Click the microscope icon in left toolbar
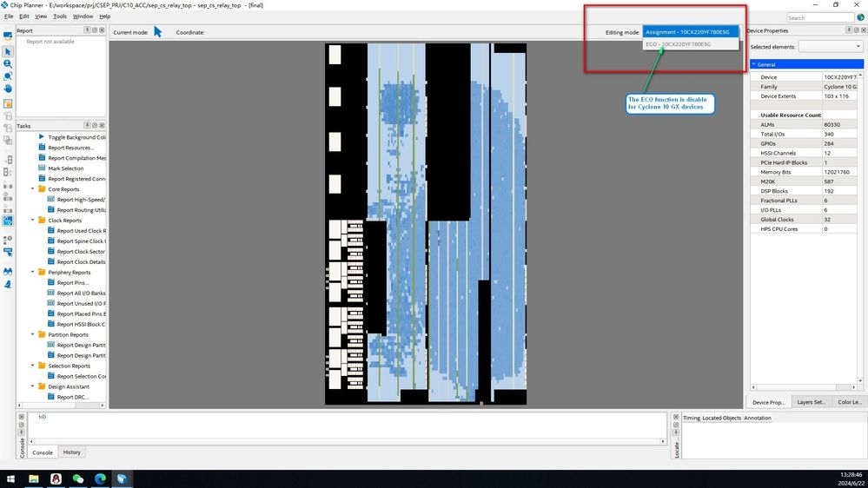 pyautogui.click(x=8, y=284)
